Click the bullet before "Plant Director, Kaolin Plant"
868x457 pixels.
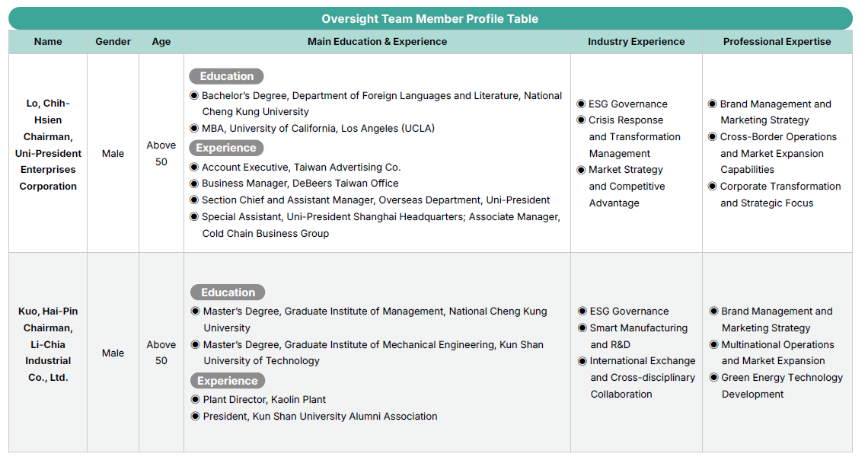point(196,400)
